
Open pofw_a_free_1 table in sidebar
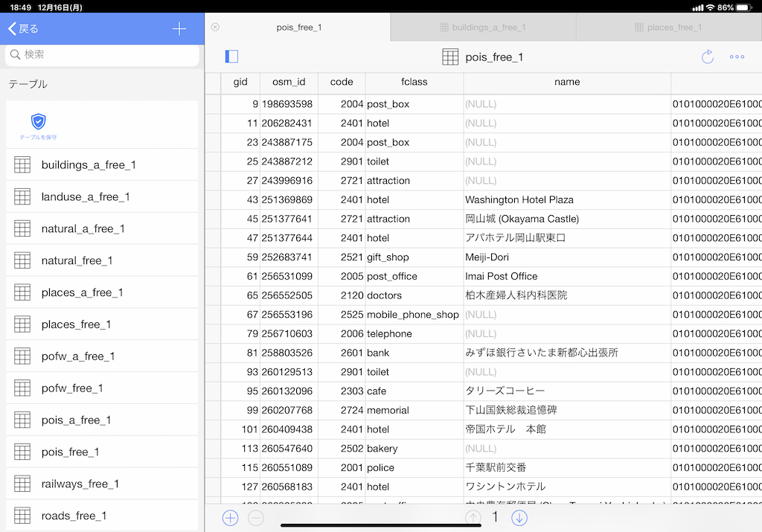pos(102,356)
